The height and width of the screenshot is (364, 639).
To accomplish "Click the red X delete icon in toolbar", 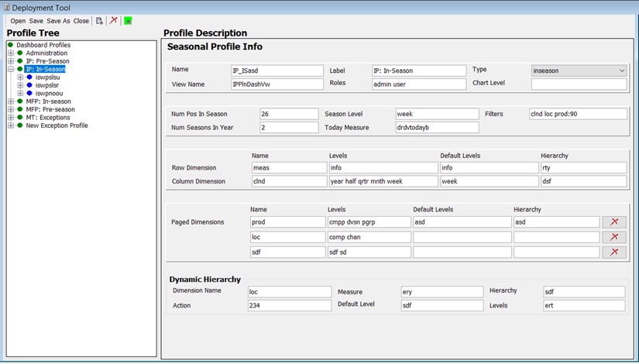I will pyautogui.click(x=114, y=20).
